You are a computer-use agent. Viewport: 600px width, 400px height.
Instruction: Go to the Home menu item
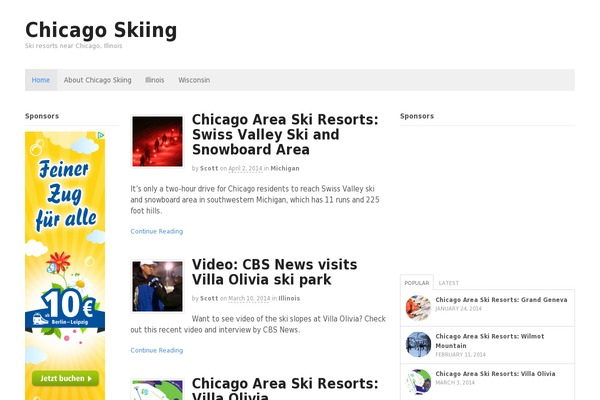click(41, 80)
